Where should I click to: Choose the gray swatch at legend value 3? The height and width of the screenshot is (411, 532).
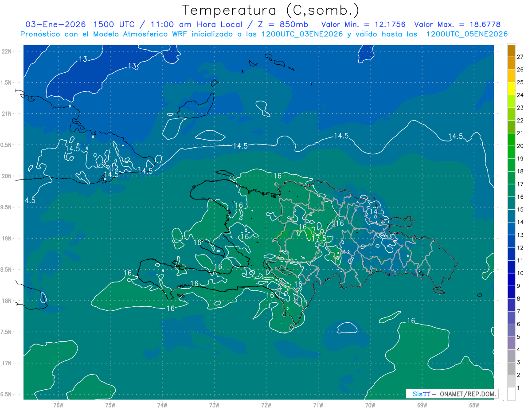coord(511,368)
